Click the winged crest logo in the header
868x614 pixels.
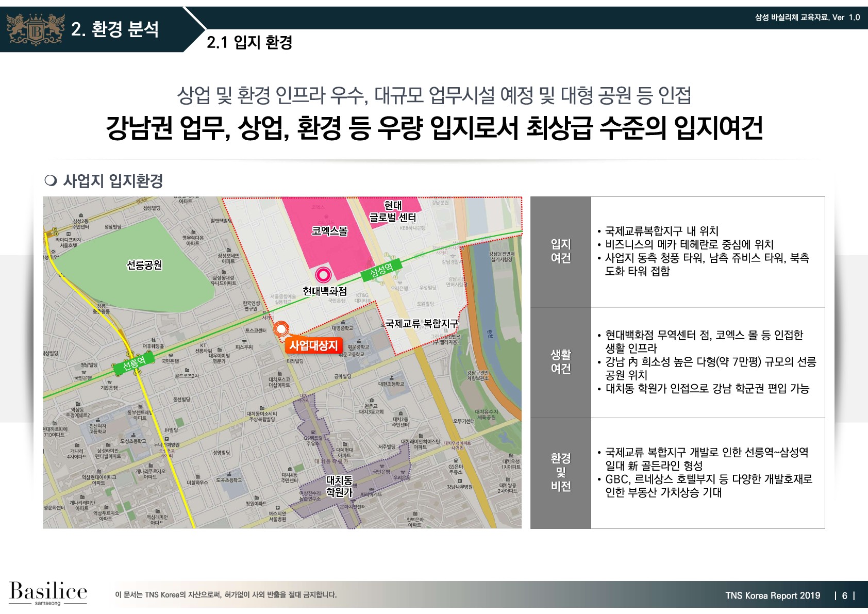point(35,29)
